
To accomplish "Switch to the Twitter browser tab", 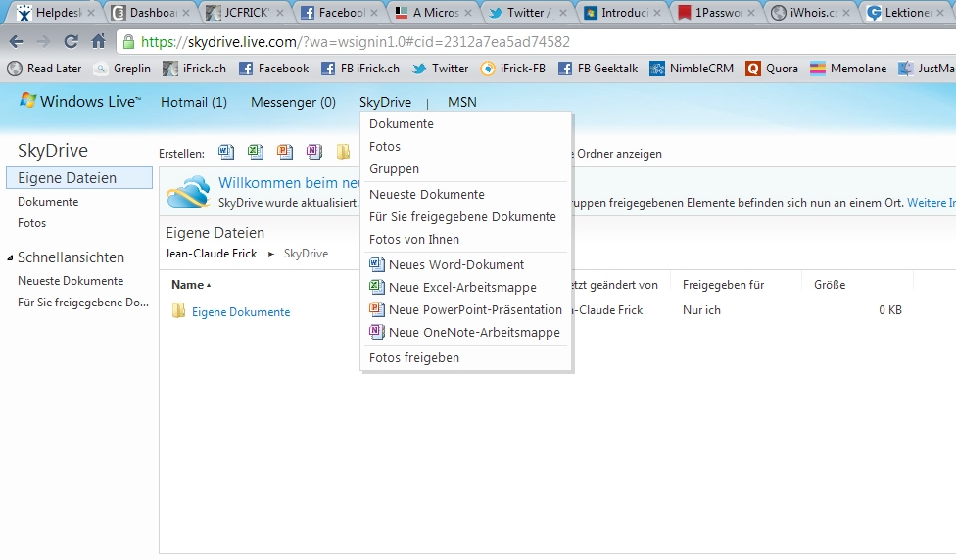I will click(x=524, y=13).
